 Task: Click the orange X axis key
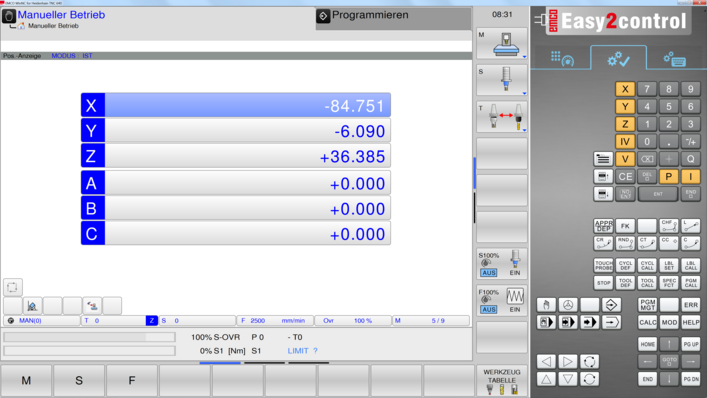625,89
